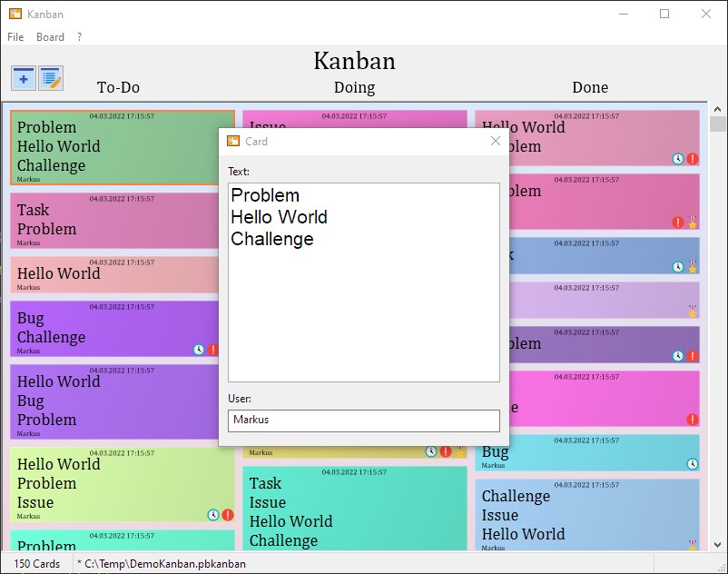
Task: Select the Hello World Bug Problem card
Action: pos(114,401)
